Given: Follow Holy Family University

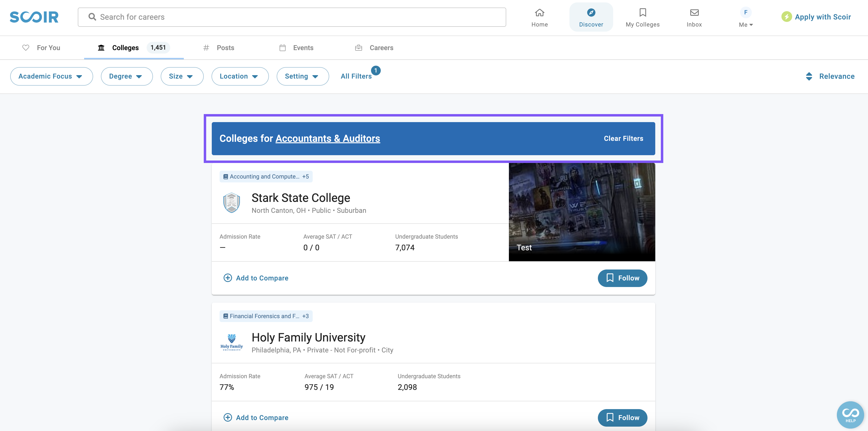Looking at the screenshot, I should pos(622,418).
